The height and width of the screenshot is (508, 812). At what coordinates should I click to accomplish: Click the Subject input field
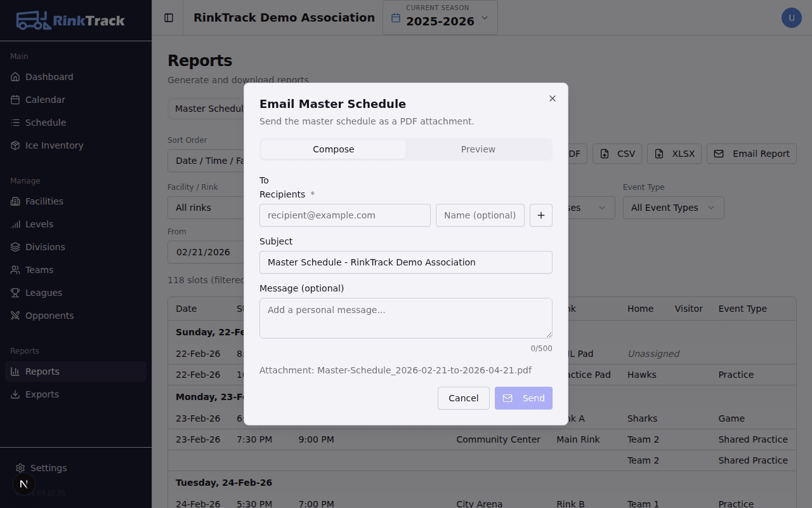click(405, 262)
